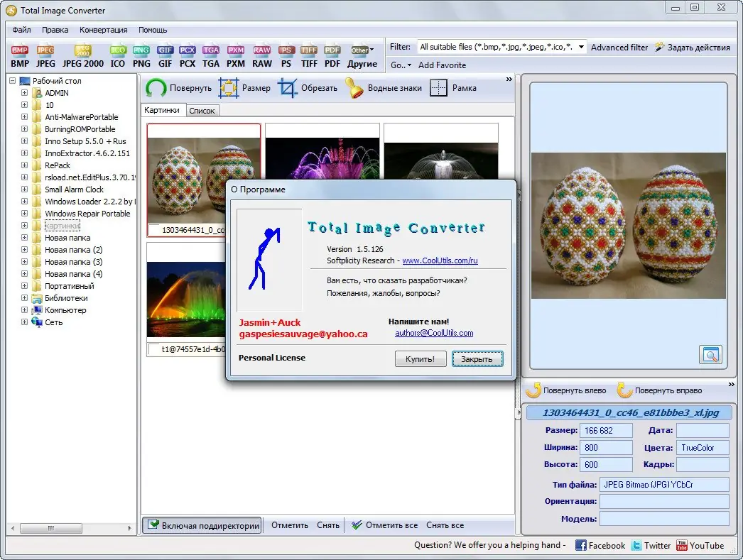Select GIF conversion icon
Screen dimensions: 743x560
[x=165, y=57]
